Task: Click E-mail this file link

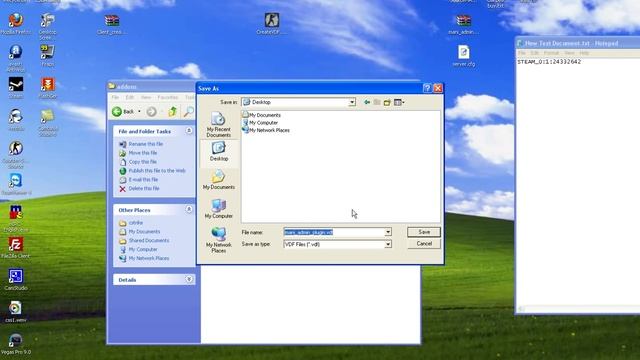Action: click(x=143, y=180)
